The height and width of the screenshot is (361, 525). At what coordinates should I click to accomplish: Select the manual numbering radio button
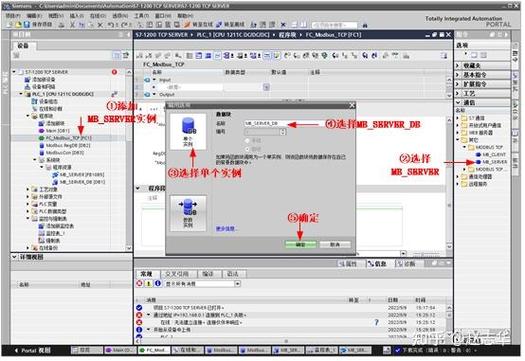(x=248, y=141)
